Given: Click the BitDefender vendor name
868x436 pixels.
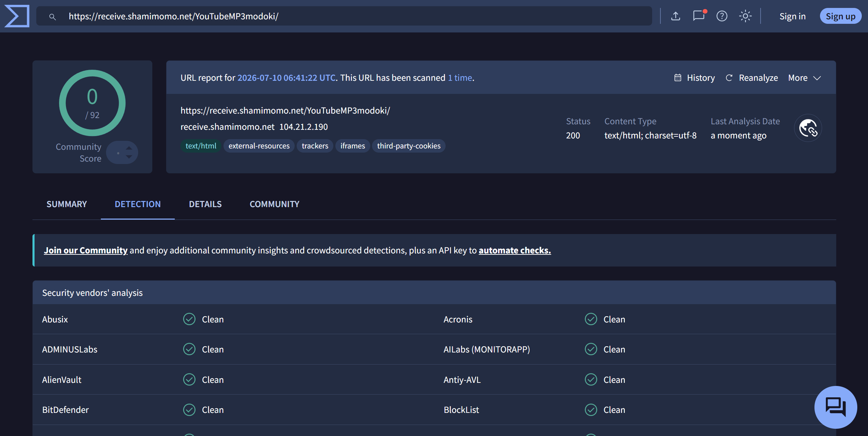Looking at the screenshot, I should (x=65, y=410).
